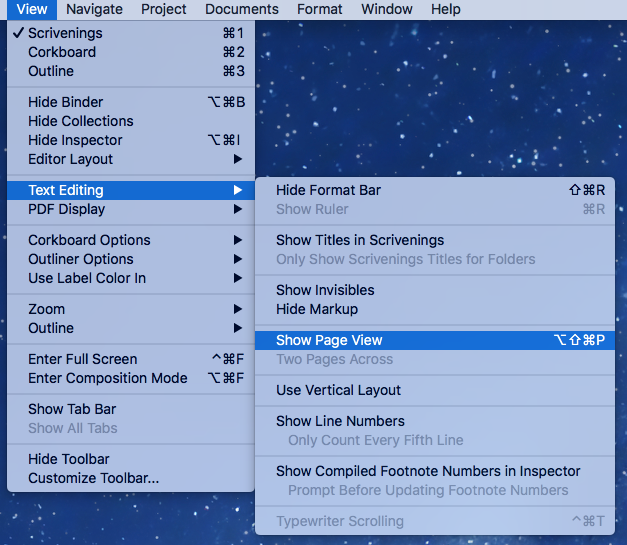Switch to Outline view mode with ⌘3
Image resolution: width=627 pixels, height=545 pixels.
[x=131, y=71]
